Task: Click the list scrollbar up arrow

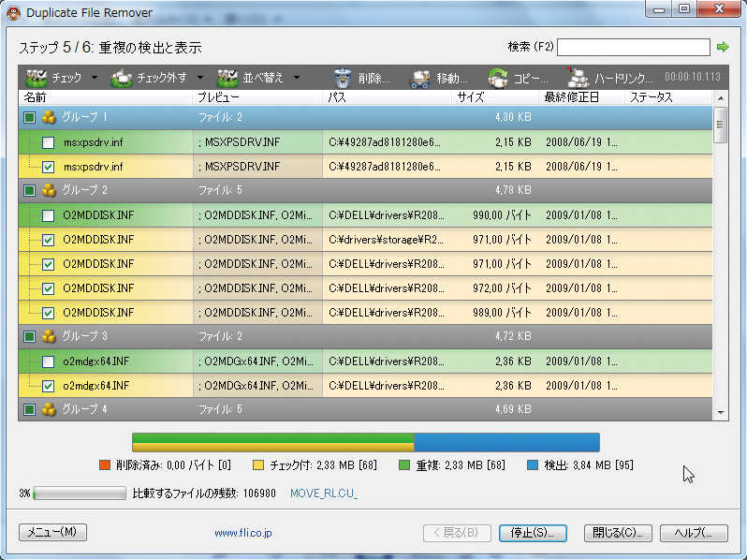Action: 721,97
